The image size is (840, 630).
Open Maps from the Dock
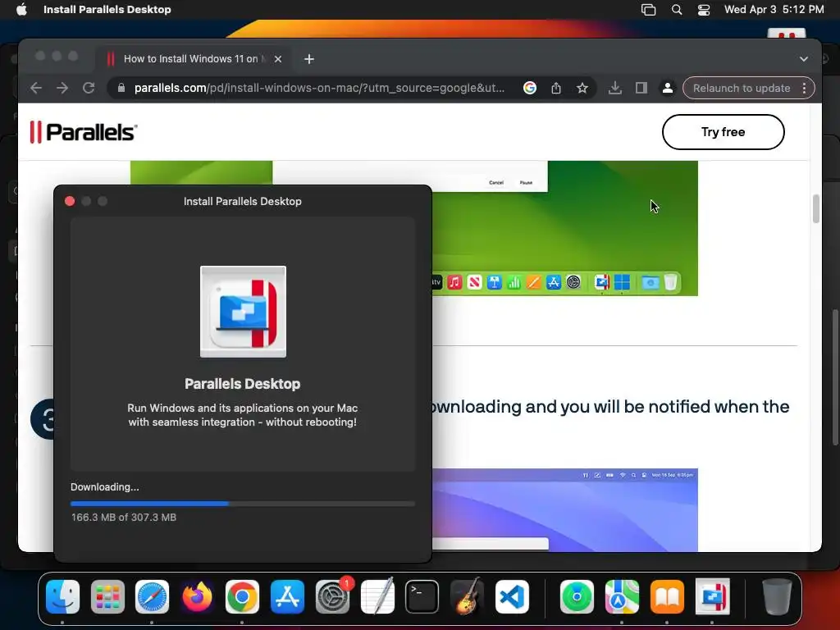pyautogui.click(x=622, y=596)
